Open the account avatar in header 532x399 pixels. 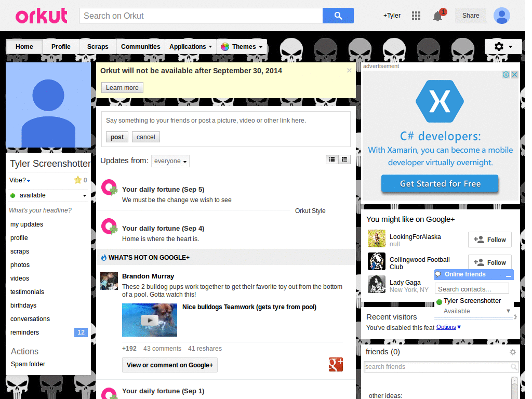click(x=502, y=16)
